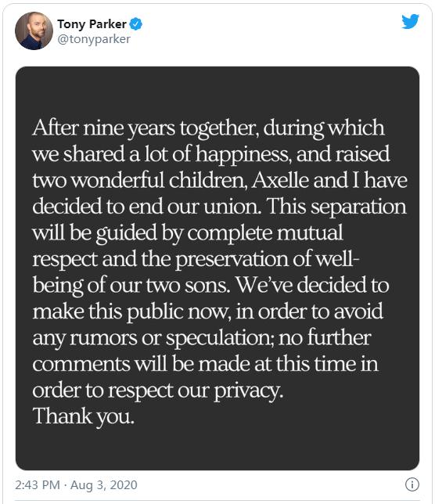Click 'being of our two sons' line
Screen dimensions: 435x504
click(x=131, y=286)
